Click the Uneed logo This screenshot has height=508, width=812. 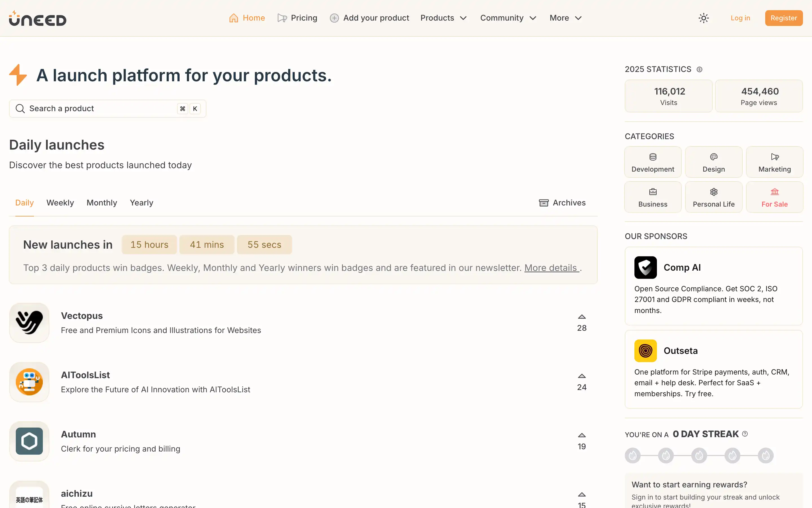click(37, 18)
